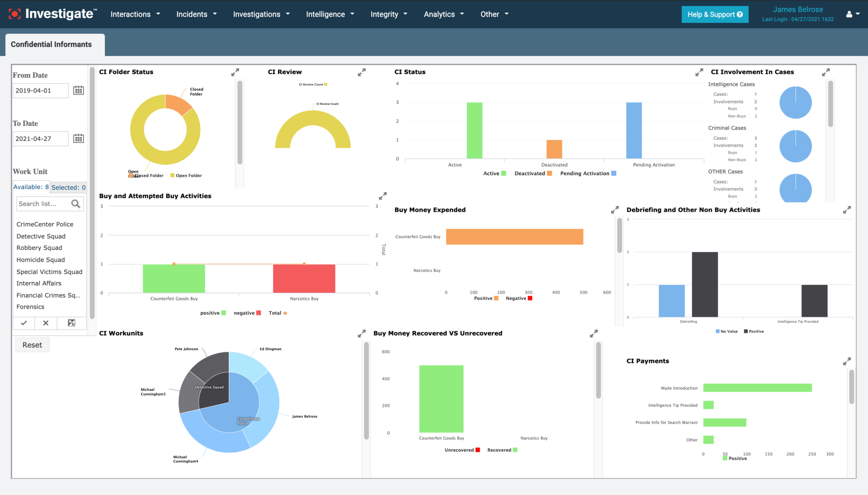The height and width of the screenshot is (495, 868).
Task: Click the negative red legend swatch
Action: click(259, 313)
